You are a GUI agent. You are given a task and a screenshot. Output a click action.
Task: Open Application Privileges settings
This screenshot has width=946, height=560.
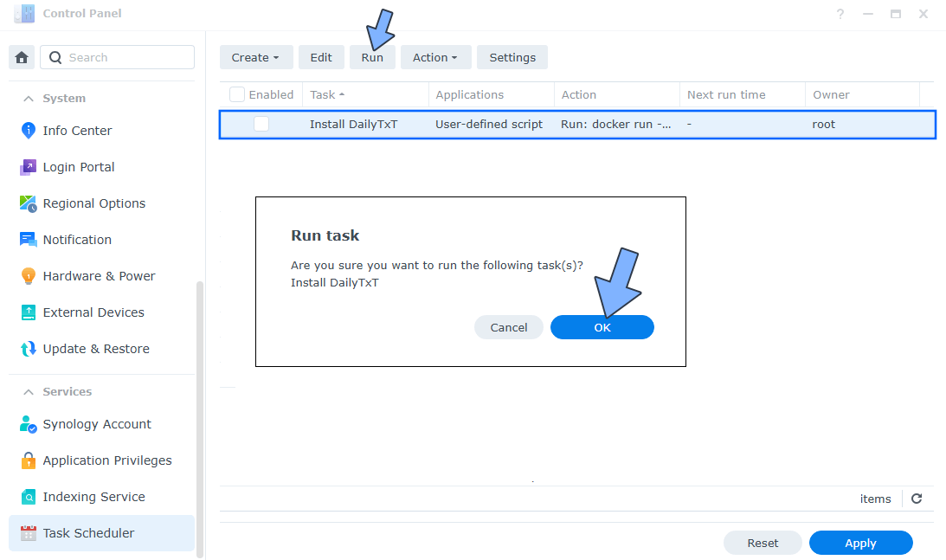click(x=106, y=460)
